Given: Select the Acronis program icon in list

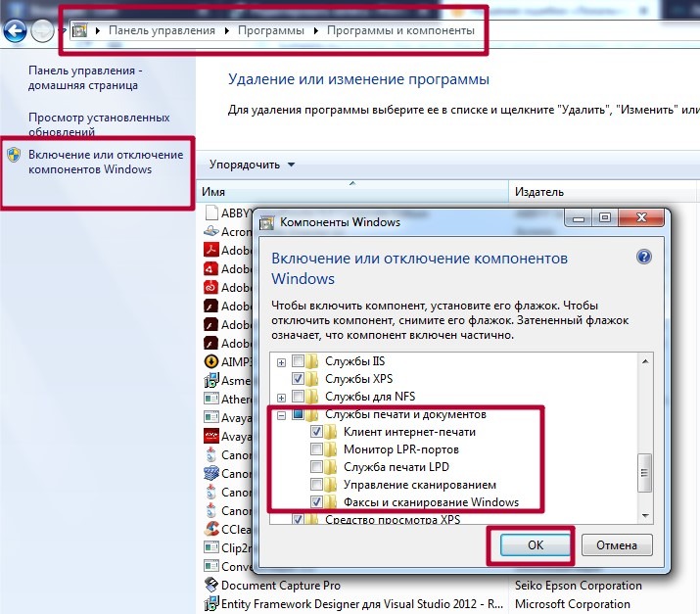Looking at the screenshot, I should pyautogui.click(x=211, y=232).
